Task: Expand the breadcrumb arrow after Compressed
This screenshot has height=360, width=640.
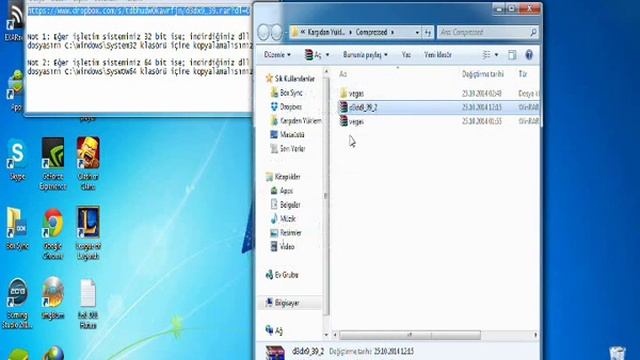Action: [x=393, y=32]
